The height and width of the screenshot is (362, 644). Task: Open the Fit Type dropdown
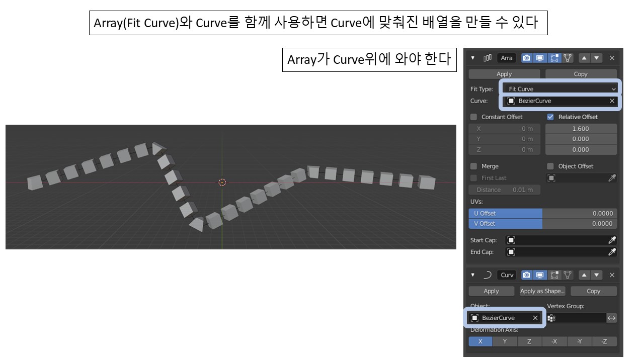pyautogui.click(x=560, y=88)
